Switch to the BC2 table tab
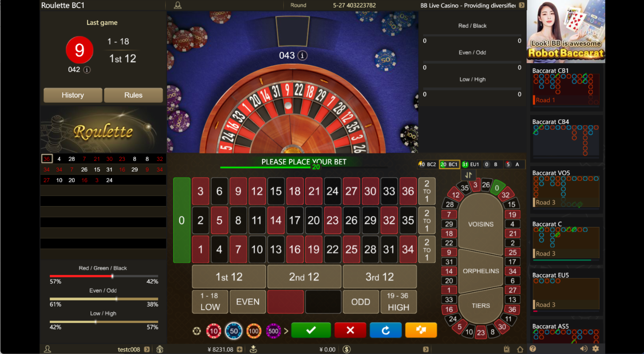Image resolution: width=644 pixels, height=354 pixels. tap(428, 164)
